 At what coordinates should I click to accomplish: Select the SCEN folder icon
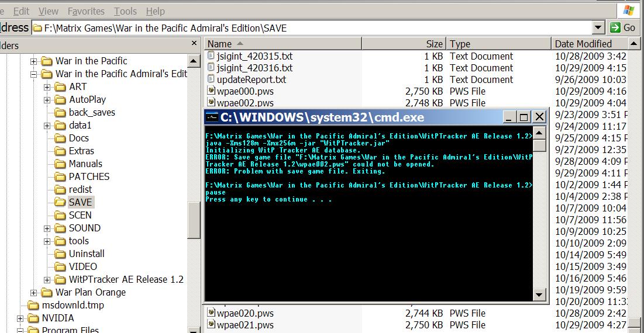pyautogui.click(x=60, y=216)
